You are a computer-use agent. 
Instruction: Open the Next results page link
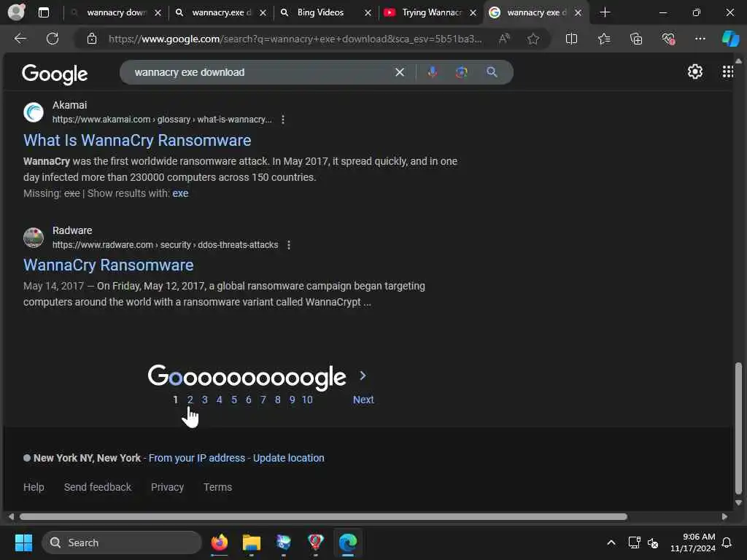pyautogui.click(x=363, y=400)
